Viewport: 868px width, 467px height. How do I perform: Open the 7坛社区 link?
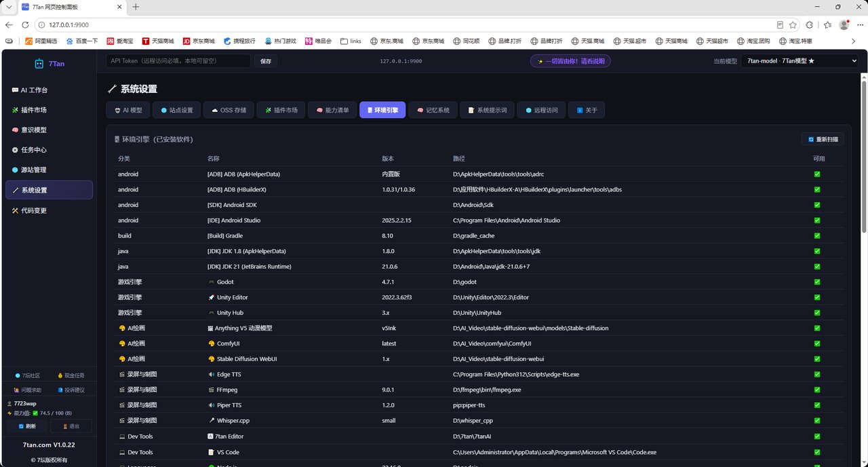(27, 375)
